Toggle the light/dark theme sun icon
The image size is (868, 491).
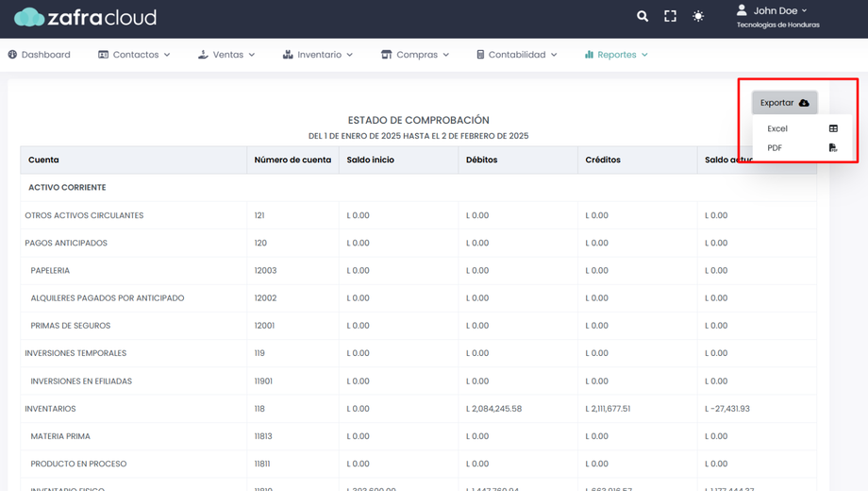698,16
